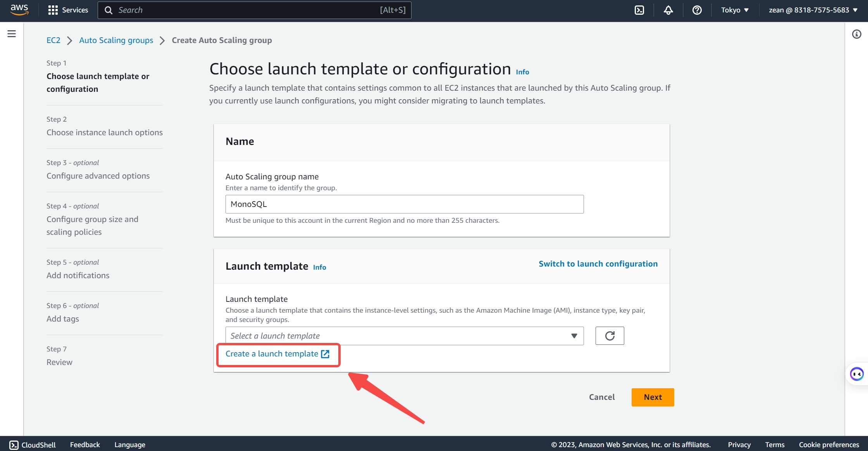Open CloudShell from the footer bar
The width and height of the screenshot is (868, 451).
tap(33, 445)
